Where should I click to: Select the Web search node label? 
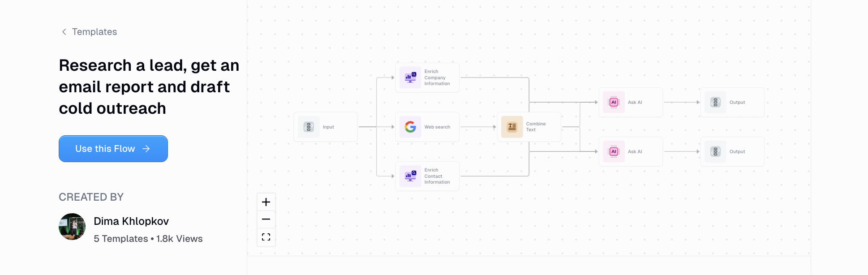[x=437, y=127]
